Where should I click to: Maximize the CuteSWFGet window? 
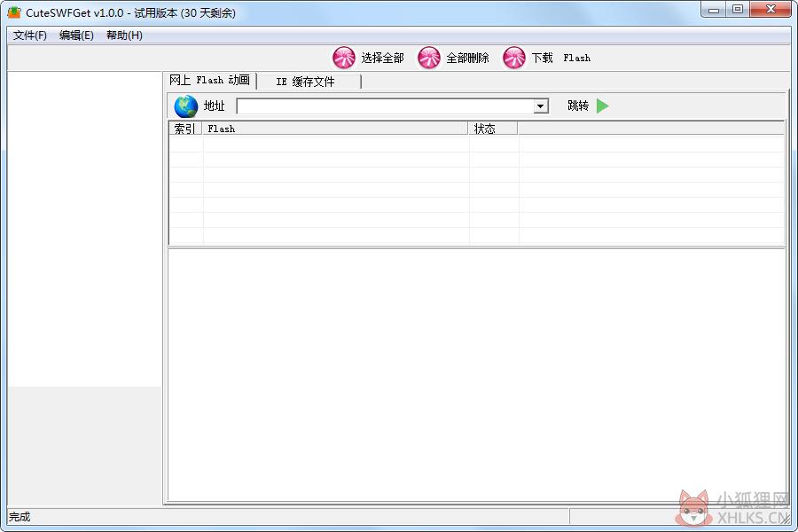tap(738, 10)
